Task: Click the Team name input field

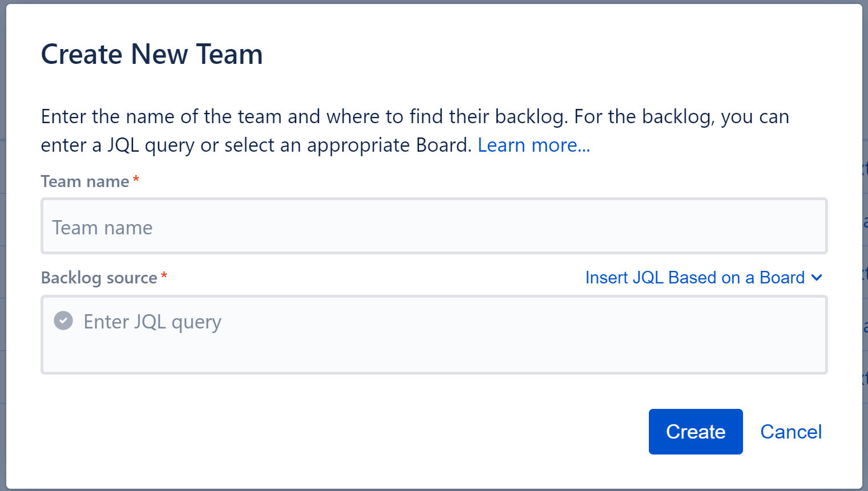Action: (434, 226)
